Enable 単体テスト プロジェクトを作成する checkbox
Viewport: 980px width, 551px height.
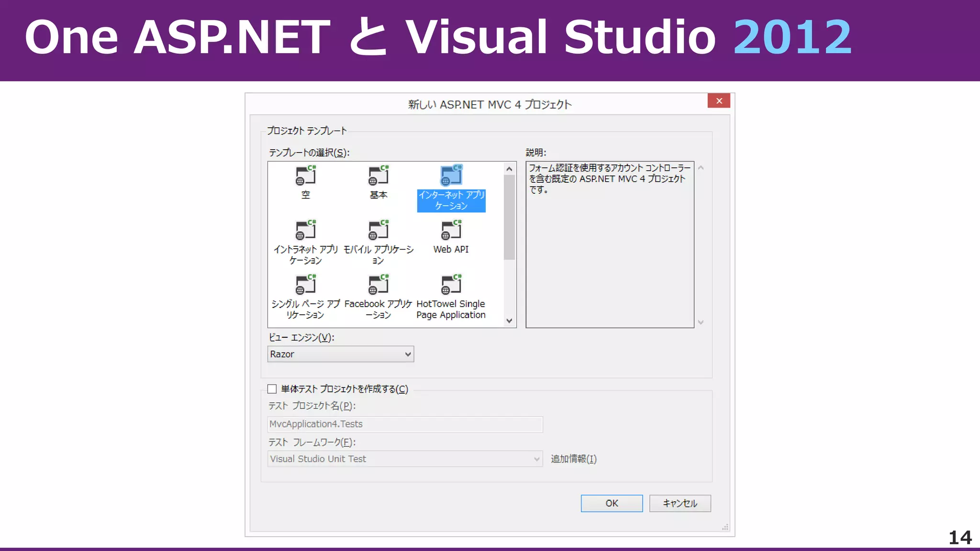(x=272, y=389)
